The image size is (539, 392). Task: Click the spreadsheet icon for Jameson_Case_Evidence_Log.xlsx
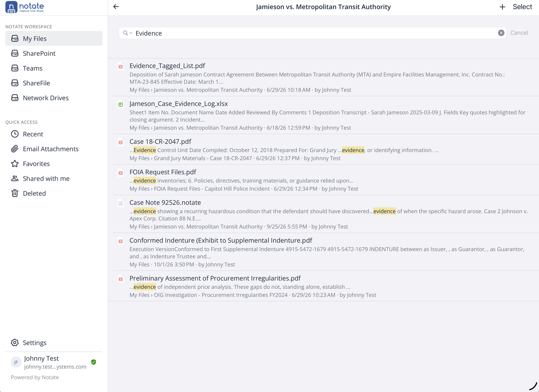(121, 105)
